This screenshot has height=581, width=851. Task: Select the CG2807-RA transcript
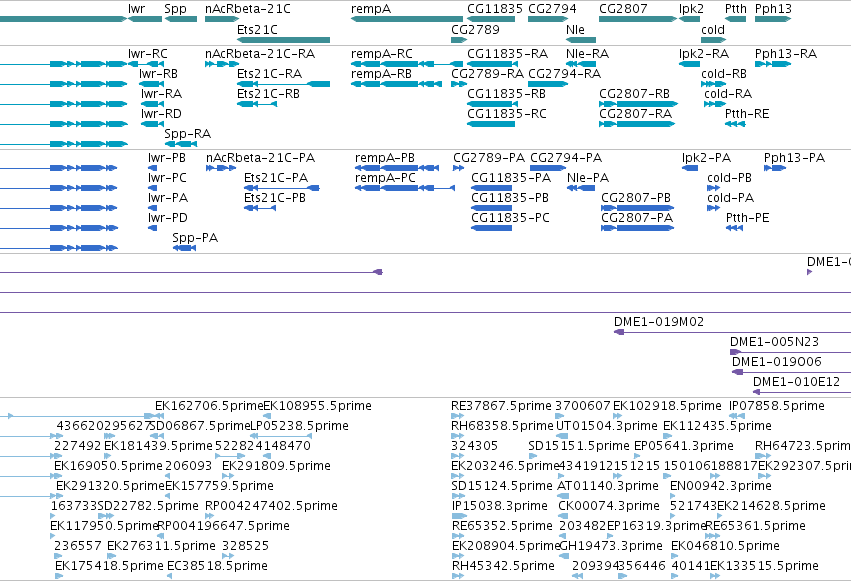[637, 124]
